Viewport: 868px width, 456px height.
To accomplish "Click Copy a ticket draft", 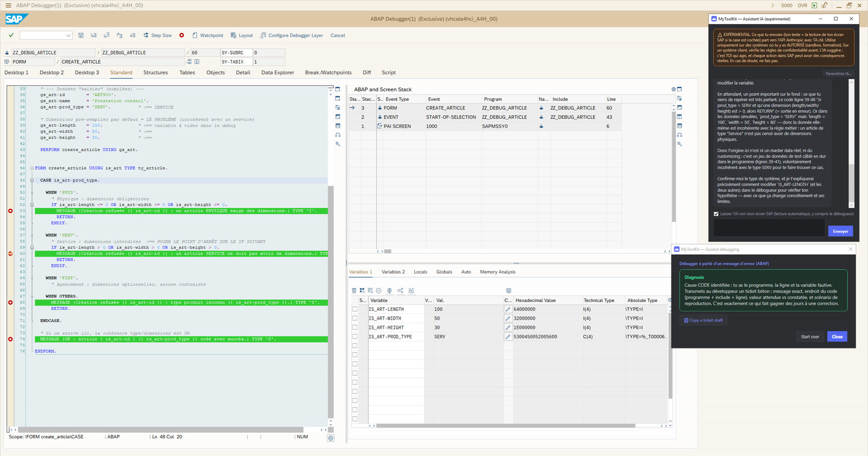I will pos(703,320).
